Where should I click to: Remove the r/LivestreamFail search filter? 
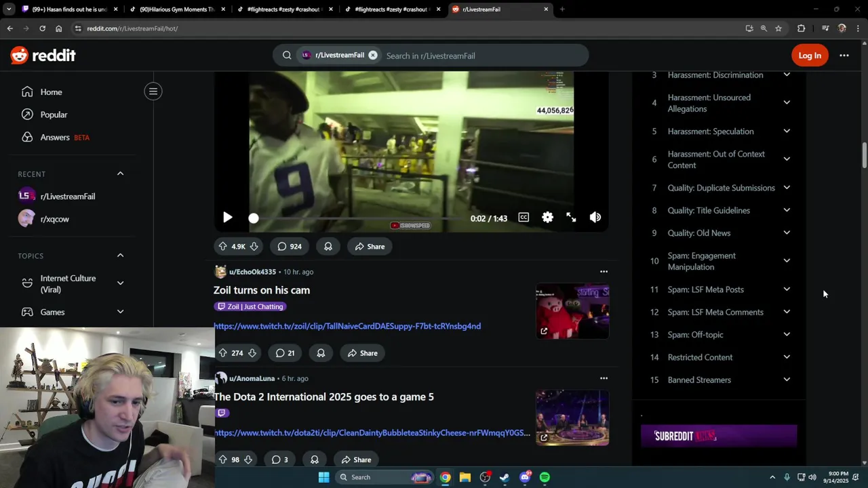click(x=373, y=56)
